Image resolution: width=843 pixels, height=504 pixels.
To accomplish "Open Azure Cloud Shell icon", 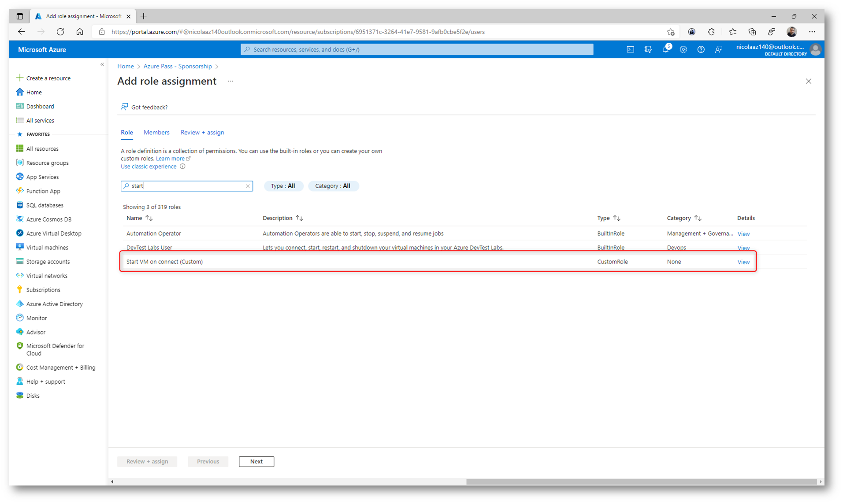I will point(630,50).
